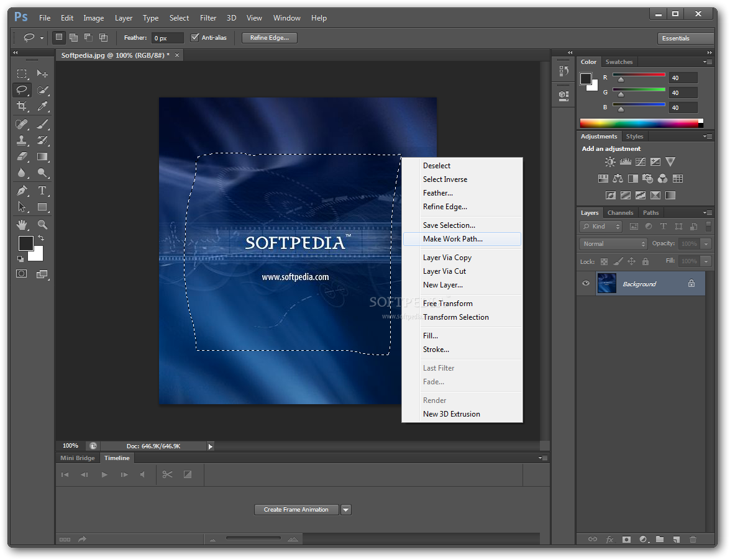This screenshot has width=730, height=560.
Task: Switch to the Channels tab
Action: (620, 212)
